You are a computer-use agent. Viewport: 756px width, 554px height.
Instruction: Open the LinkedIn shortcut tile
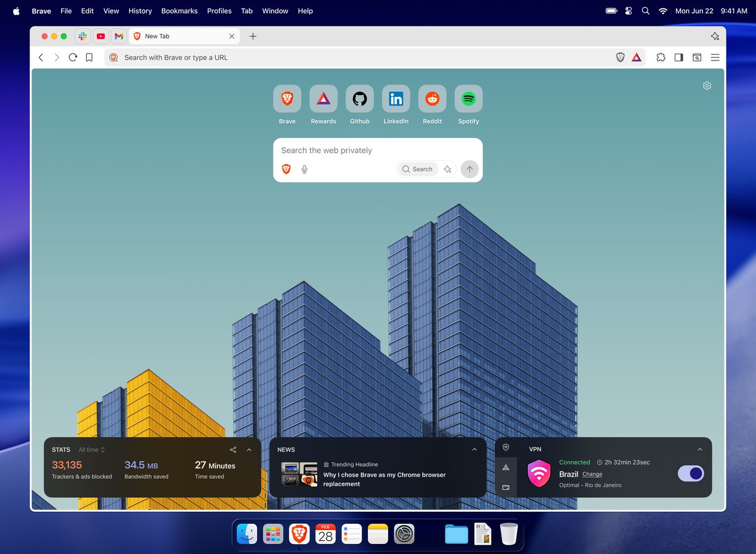(x=396, y=99)
